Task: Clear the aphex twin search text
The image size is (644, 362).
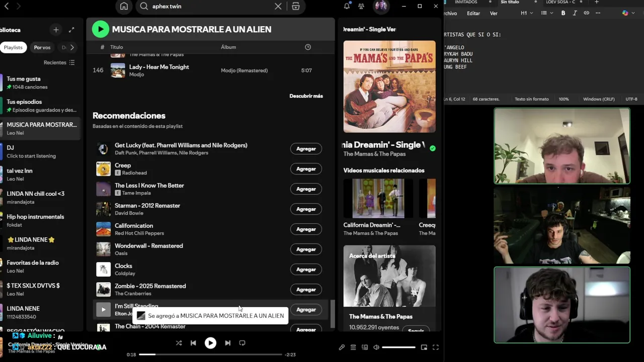Action: click(x=278, y=6)
